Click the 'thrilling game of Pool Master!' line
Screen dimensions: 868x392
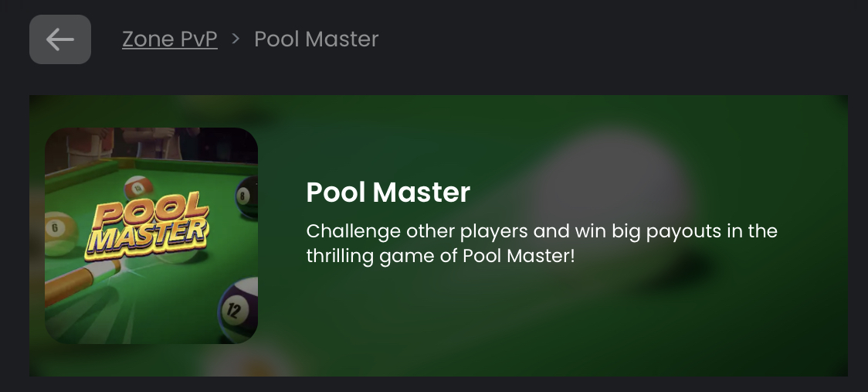[x=441, y=256]
